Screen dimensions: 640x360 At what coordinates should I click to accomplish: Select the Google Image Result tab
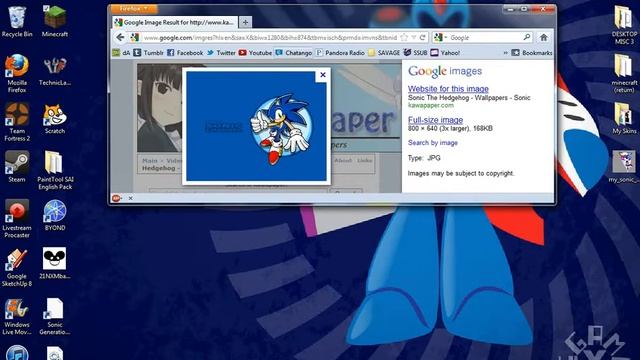pos(175,22)
